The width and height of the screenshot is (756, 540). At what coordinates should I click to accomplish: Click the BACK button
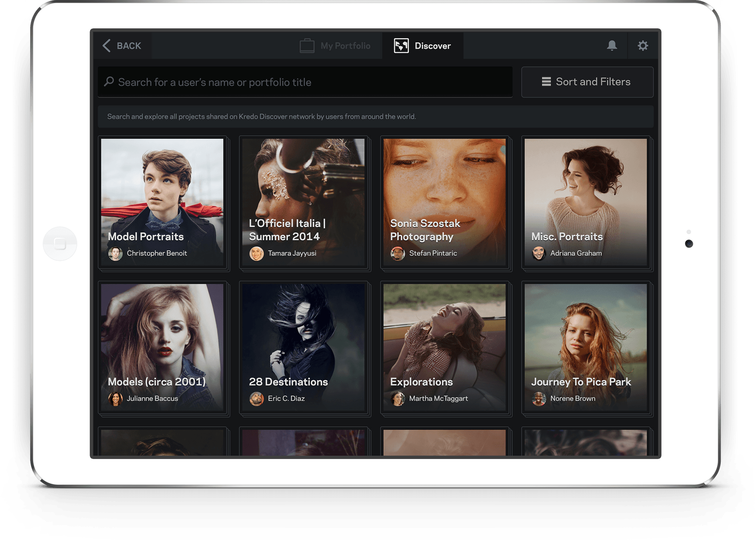(123, 45)
